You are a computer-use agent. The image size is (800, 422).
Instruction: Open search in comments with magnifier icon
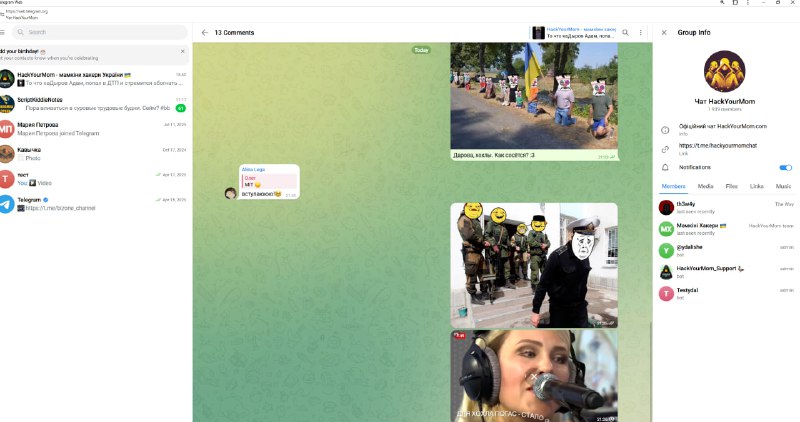click(x=626, y=33)
